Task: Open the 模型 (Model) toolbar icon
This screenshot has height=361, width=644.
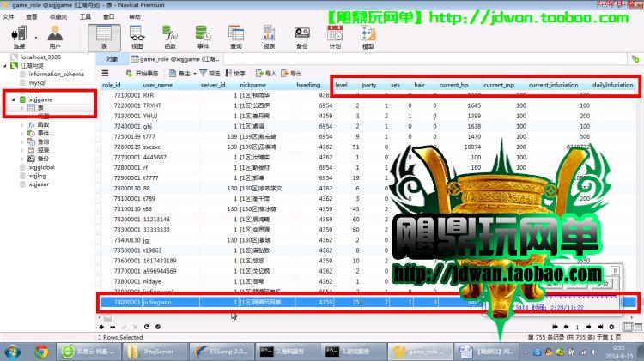Action: [x=368, y=35]
